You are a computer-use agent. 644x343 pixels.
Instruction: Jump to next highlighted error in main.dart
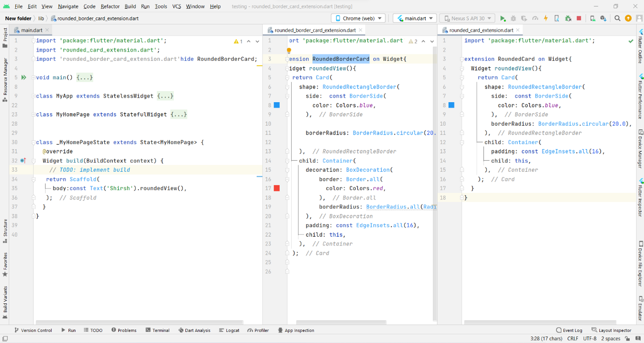[x=257, y=41]
